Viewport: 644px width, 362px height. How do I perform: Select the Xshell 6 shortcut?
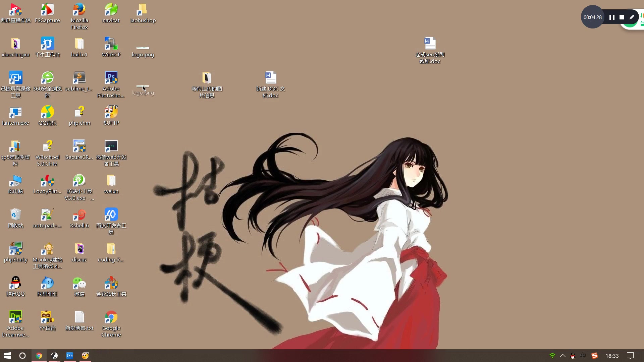[x=79, y=215]
